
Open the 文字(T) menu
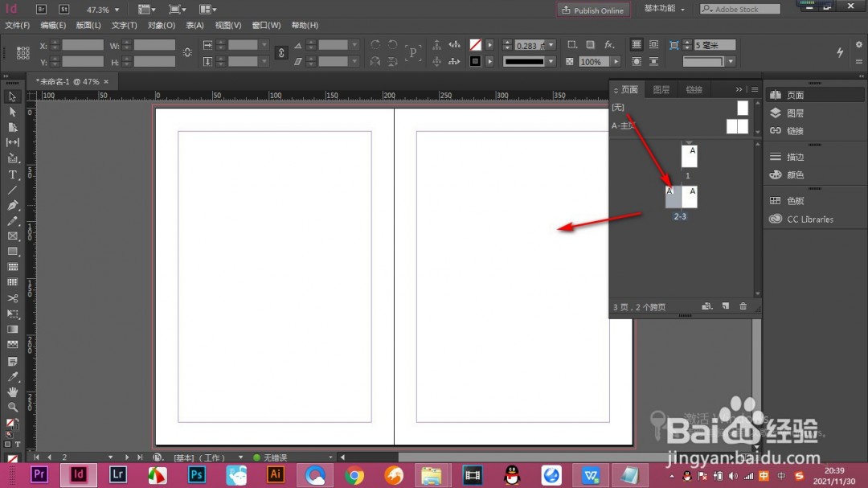(124, 26)
